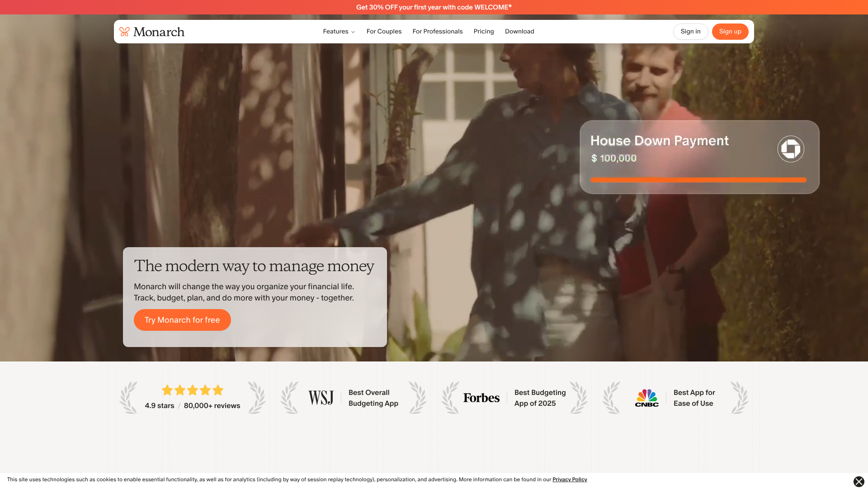
Task: Click the Chase bank logo icon
Action: coord(790,149)
